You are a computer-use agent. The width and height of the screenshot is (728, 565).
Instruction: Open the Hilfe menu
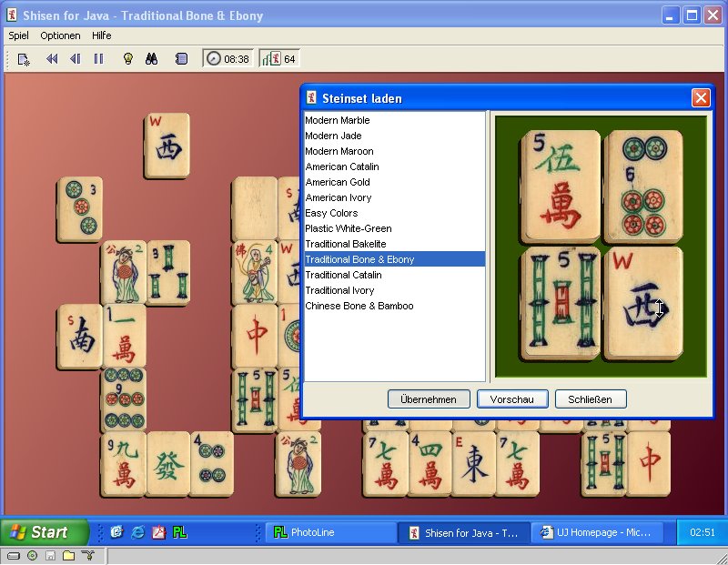[x=102, y=35]
